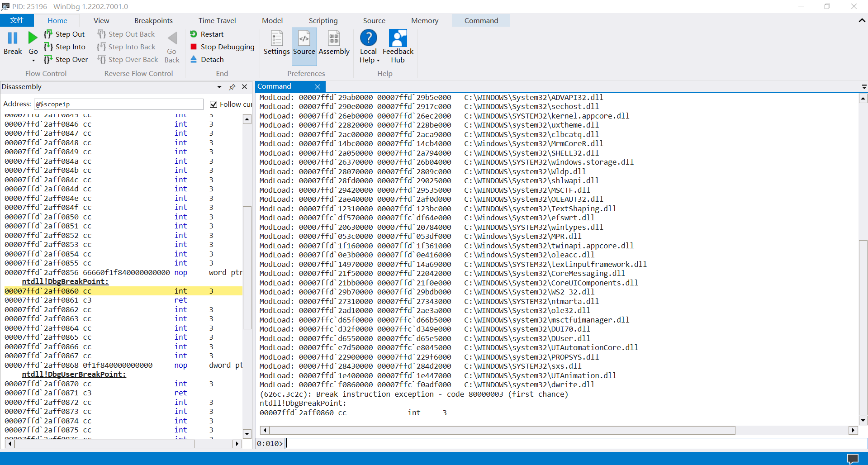
Task: Open the Time Travel ribbon tab
Action: coord(217,20)
